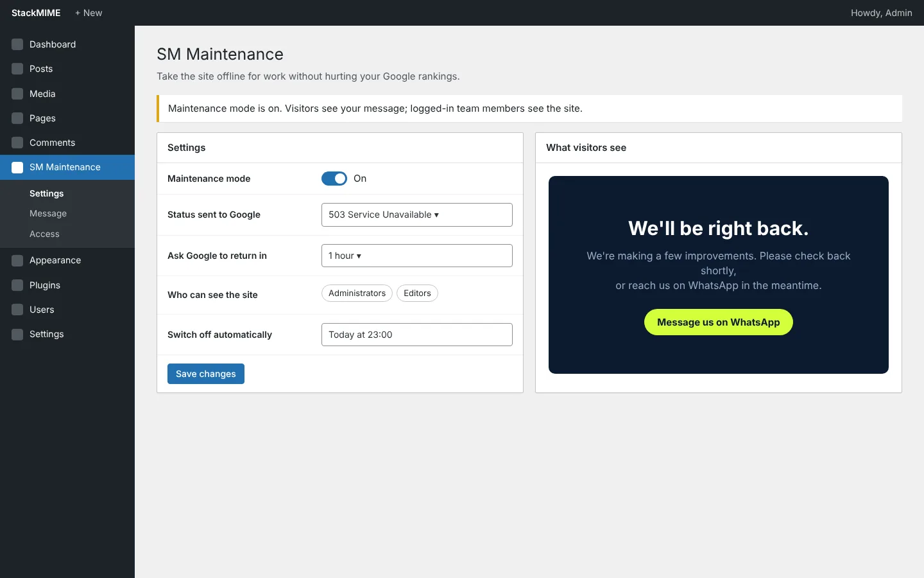Open the Message submenu item
This screenshot has height=578, width=924.
coord(48,213)
